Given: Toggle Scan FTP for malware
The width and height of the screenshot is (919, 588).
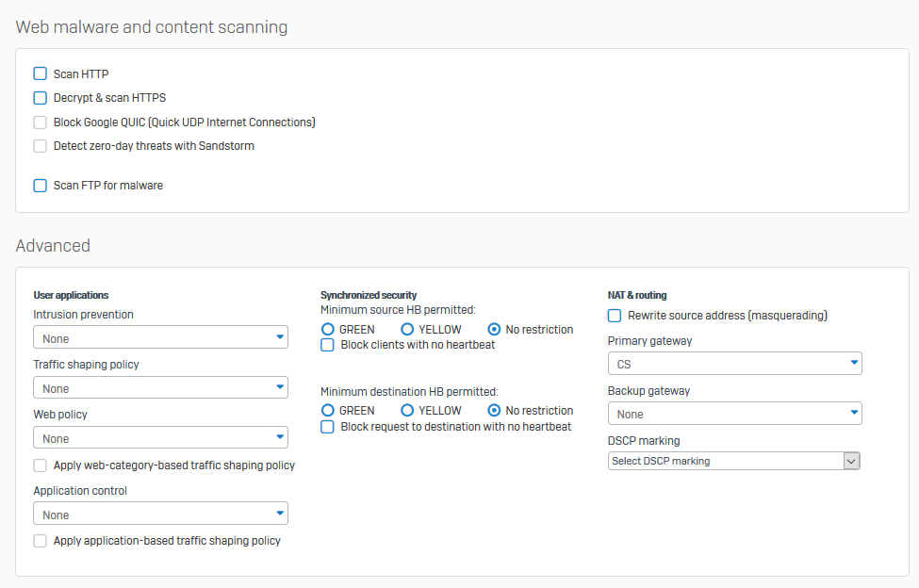Looking at the screenshot, I should (41, 186).
